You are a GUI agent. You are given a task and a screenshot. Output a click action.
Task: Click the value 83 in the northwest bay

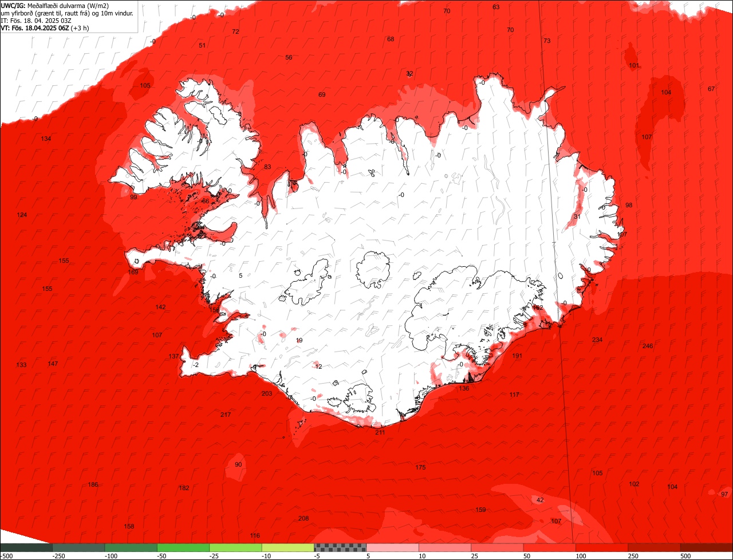tap(267, 167)
